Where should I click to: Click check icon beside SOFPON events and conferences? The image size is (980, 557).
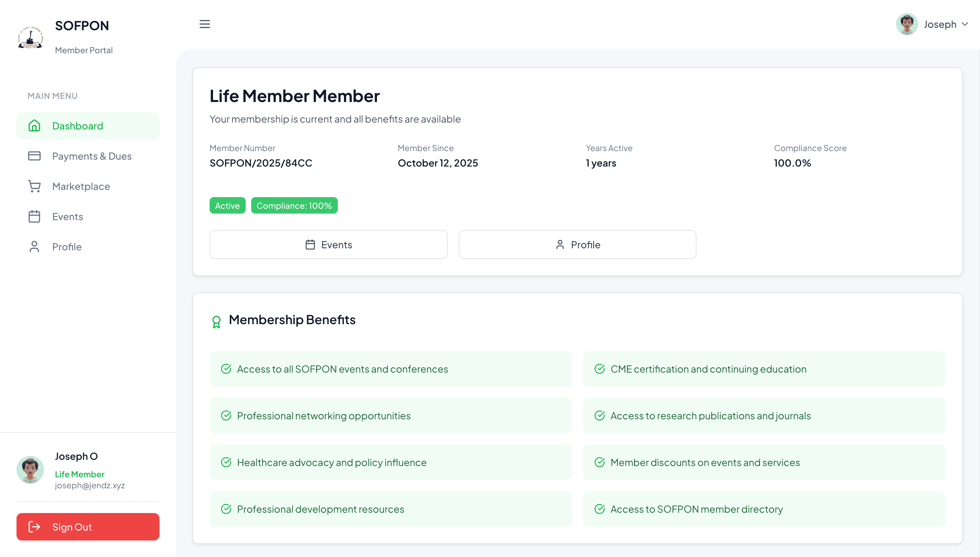click(226, 369)
